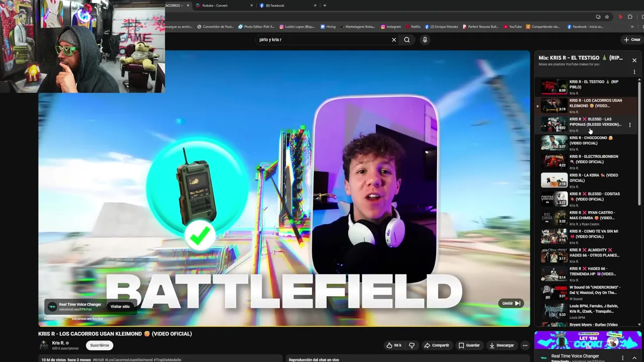Screen dimensions: 644x362
Task: Click Real Time Voice Changer sidebar ad title
Action: tap(575, 356)
